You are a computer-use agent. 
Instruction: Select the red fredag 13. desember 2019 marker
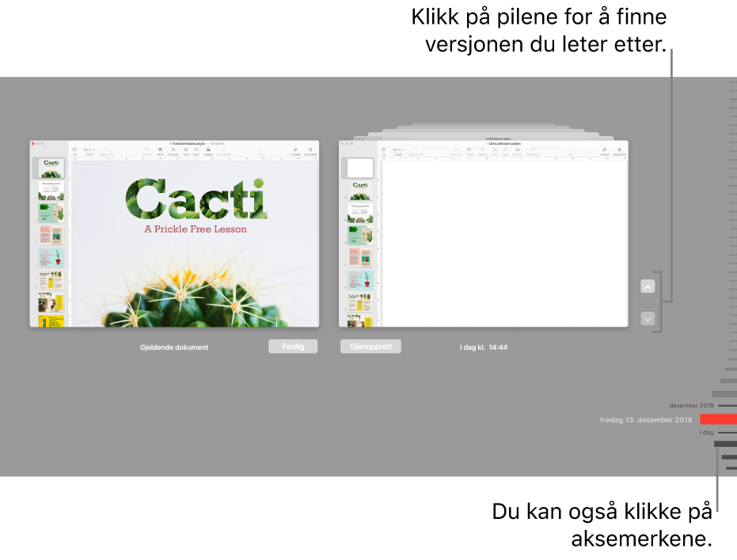pos(718,419)
